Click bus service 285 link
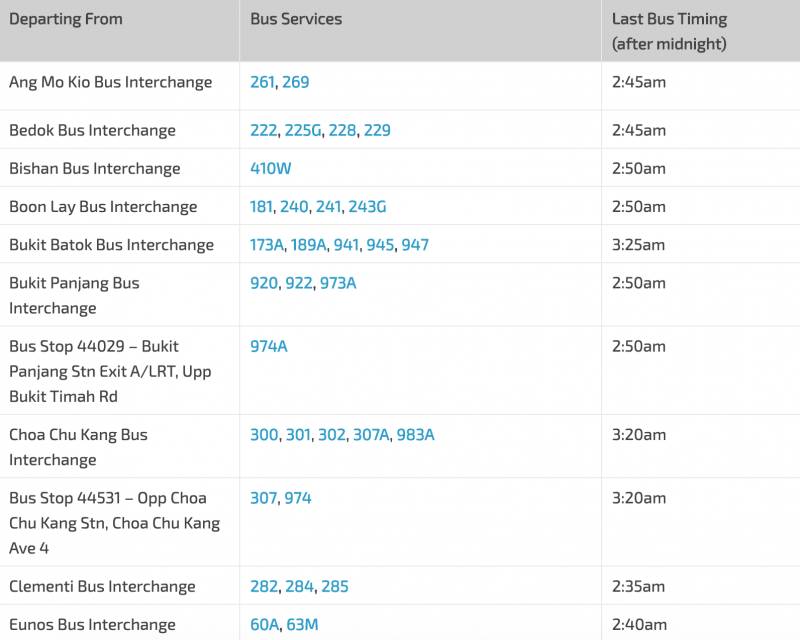Viewport: 800px width, 640px height. [335, 587]
